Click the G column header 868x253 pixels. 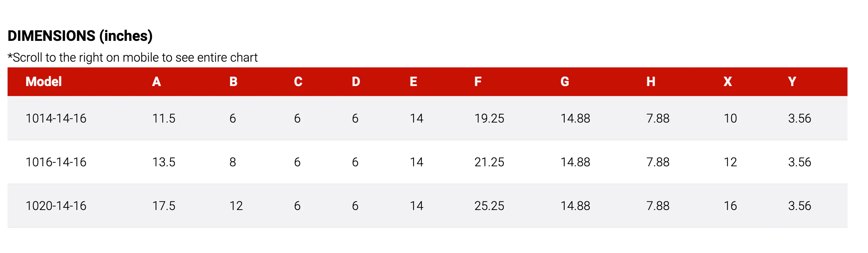click(x=565, y=82)
